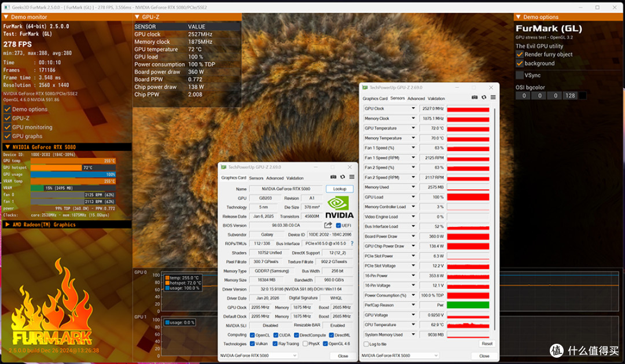Open hamburger menu in GPU-Z Graphics Card window
The height and width of the screenshot is (364, 625).
pos(352,177)
